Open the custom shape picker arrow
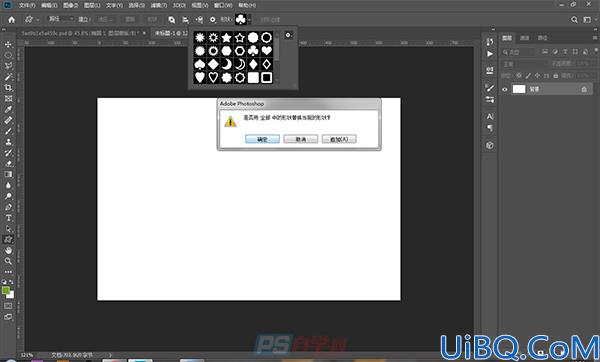This screenshot has width=600, height=362. pyautogui.click(x=249, y=20)
